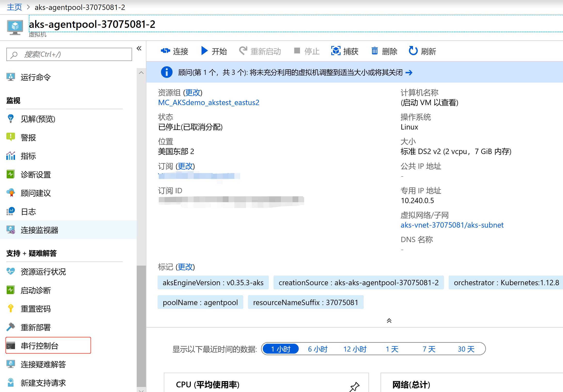Select the 12 小时 time range
The height and width of the screenshot is (392, 563).
pos(355,349)
